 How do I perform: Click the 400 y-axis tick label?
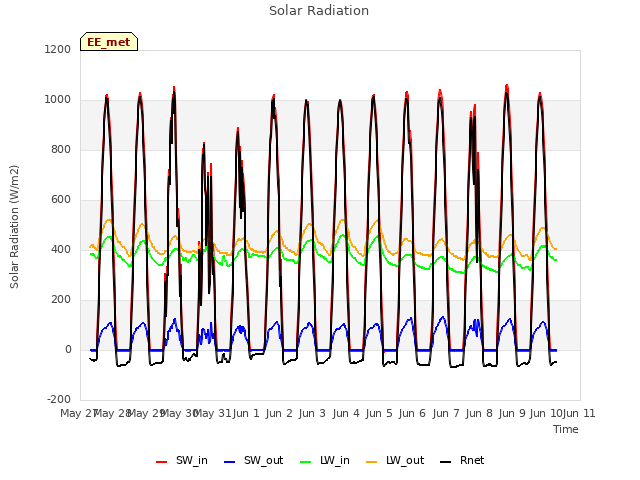pyautogui.click(x=61, y=249)
